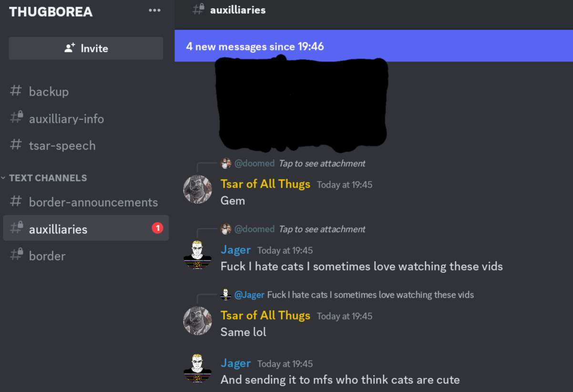The image size is (573, 392).
Task: Click doomed mini avatar in first reply preview
Action: coord(226,163)
